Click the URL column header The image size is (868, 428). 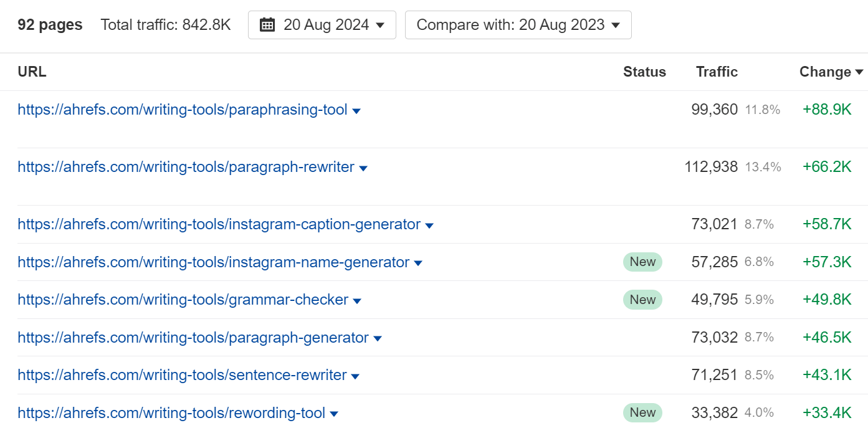tap(32, 72)
